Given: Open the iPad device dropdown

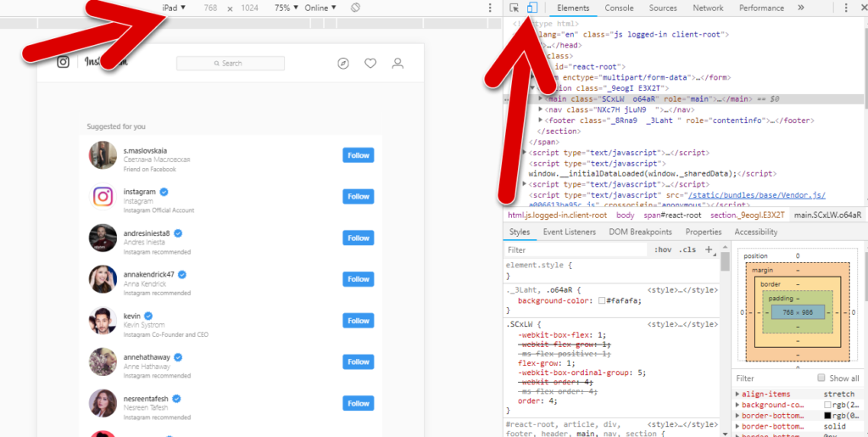Looking at the screenshot, I should [x=174, y=8].
